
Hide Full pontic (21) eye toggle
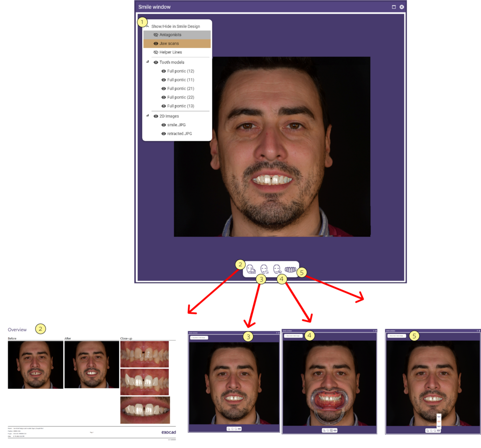(164, 89)
